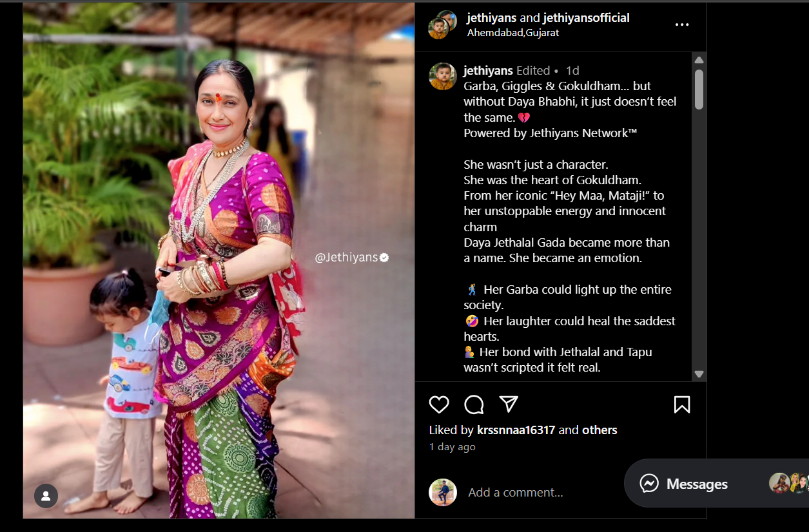Click the jethiyans avatar beside caption
The image size is (809, 532).
(443, 77)
